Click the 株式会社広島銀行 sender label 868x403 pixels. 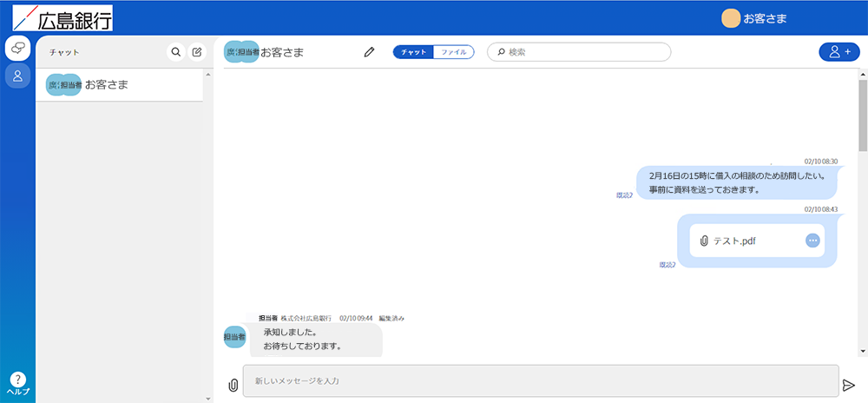click(x=306, y=318)
